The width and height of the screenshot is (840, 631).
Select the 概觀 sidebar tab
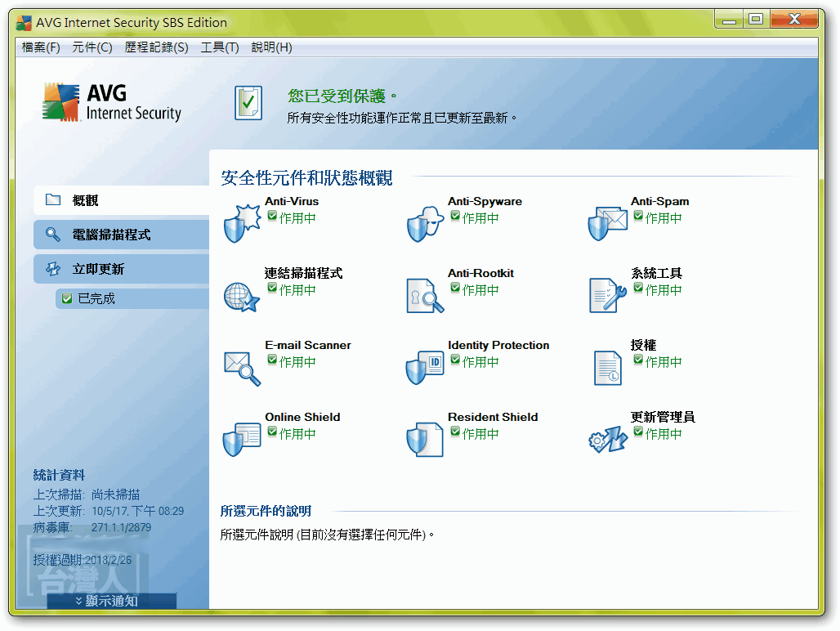(122, 200)
